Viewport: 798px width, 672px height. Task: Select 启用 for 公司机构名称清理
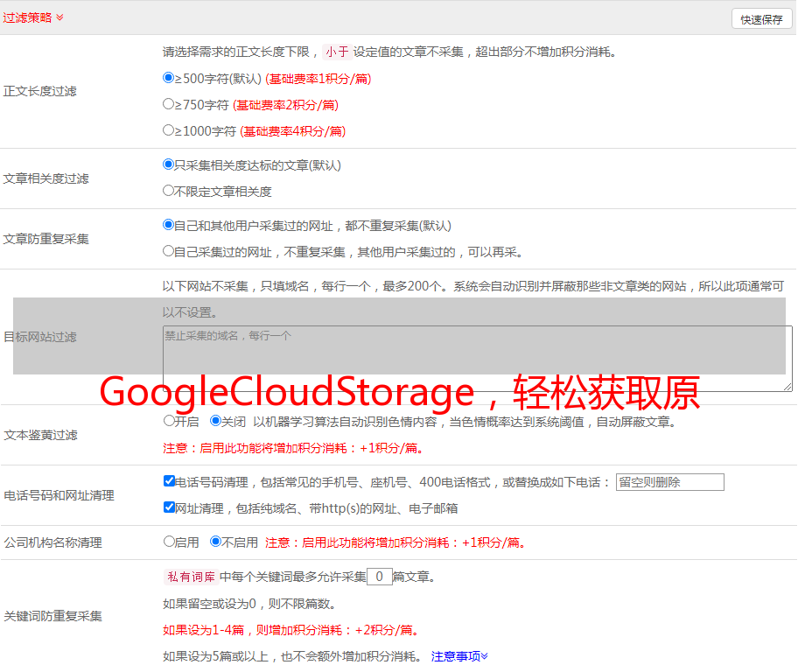point(169,542)
